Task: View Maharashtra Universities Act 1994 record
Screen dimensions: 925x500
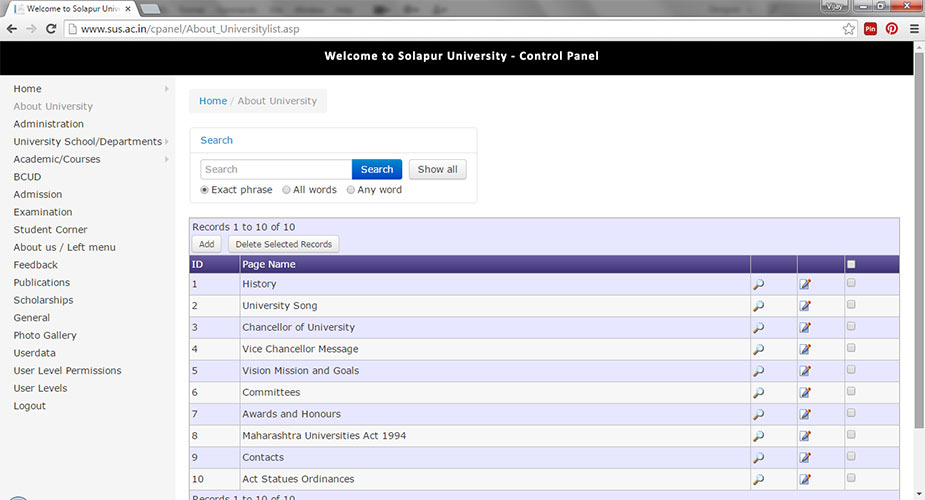Action: 759,436
